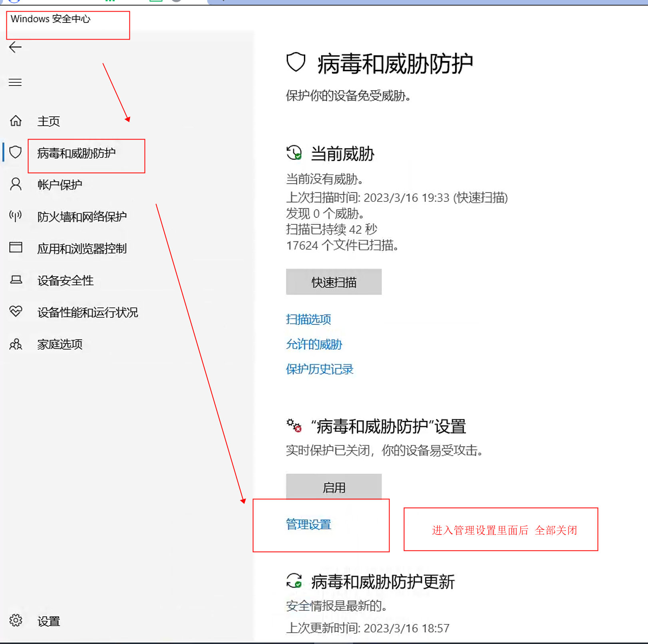The image size is (648, 644).
Task: Open 应用和浏览器控制 section
Action: click(x=82, y=249)
